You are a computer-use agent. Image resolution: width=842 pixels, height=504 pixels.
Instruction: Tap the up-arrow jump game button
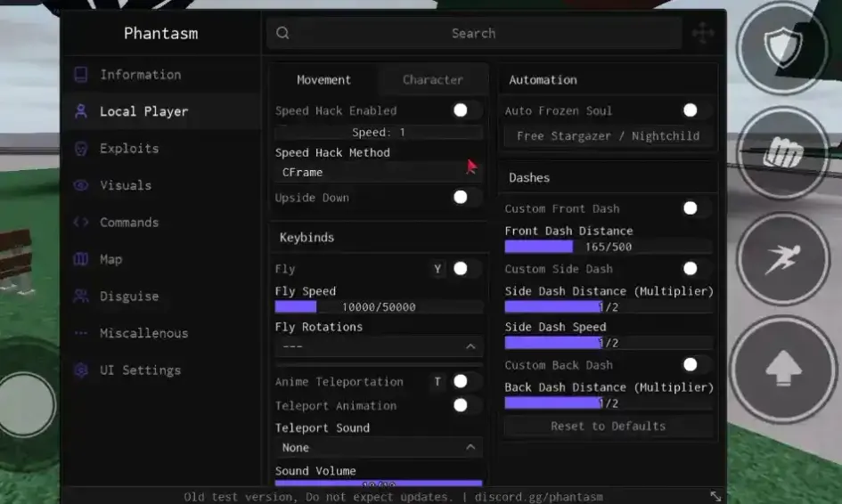[x=783, y=370]
